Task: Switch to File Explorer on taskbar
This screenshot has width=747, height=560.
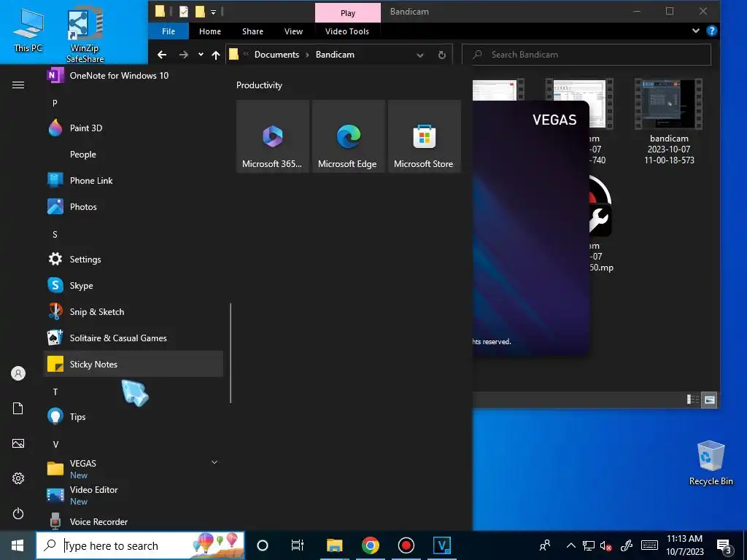Action: click(334, 545)
